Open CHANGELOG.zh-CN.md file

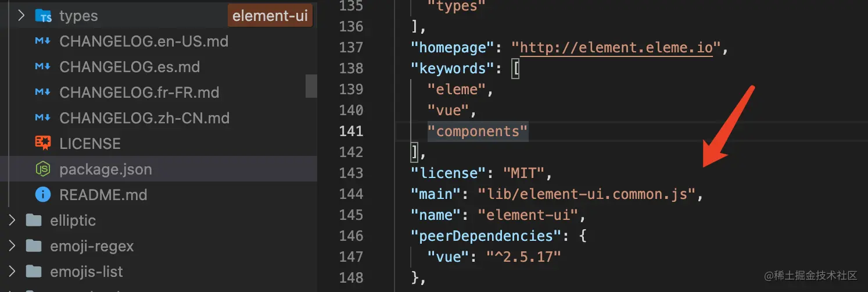(144, 118)
